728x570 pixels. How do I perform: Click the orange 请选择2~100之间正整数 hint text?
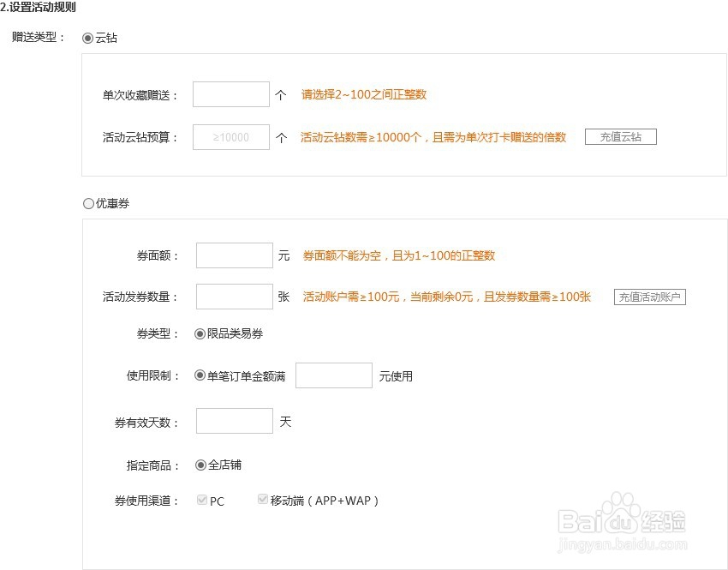point(363,95)
